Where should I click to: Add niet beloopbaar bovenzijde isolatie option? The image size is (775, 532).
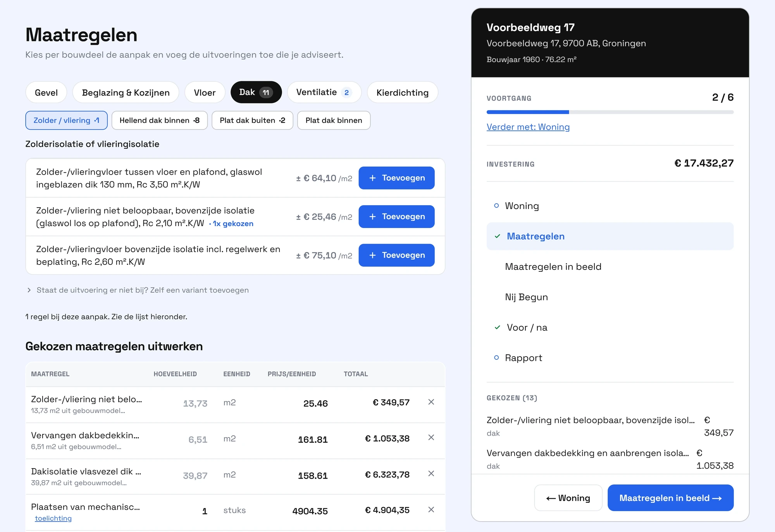[x=396, y=216]
